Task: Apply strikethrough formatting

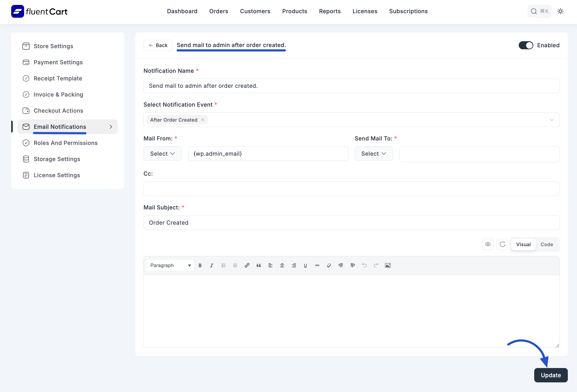Action: click(317, 265)
